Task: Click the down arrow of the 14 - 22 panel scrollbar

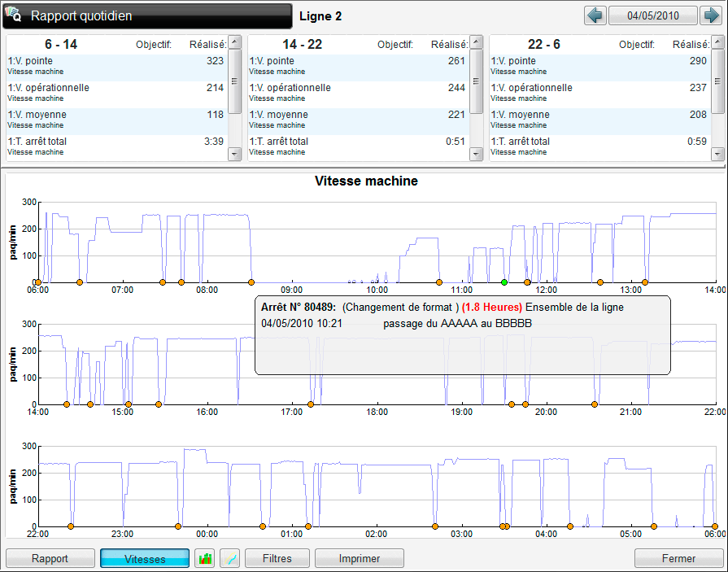Action: pyautogui.click(x=477, y=154)
